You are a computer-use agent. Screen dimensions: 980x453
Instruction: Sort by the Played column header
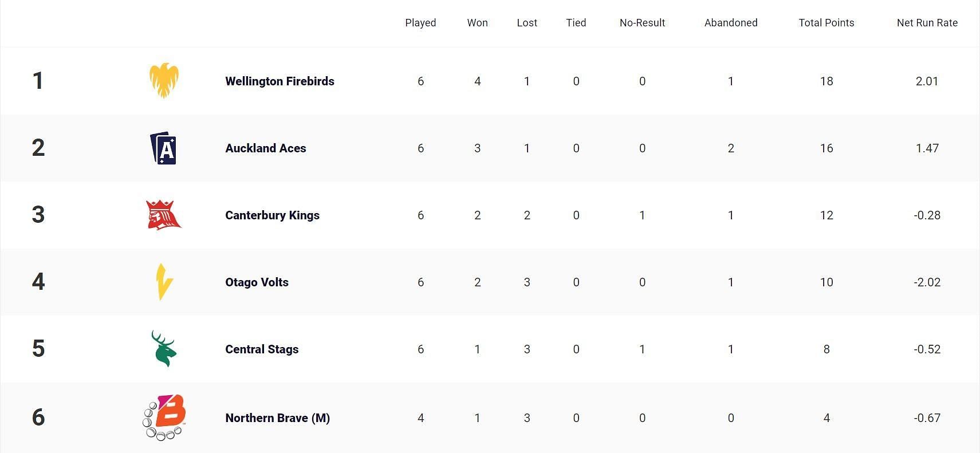click(420, 23)
